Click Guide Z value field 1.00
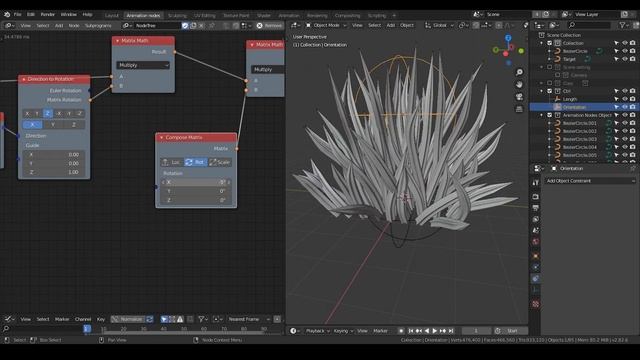The image size is (640, 360). pyautogui.click(x=54, y=172)
